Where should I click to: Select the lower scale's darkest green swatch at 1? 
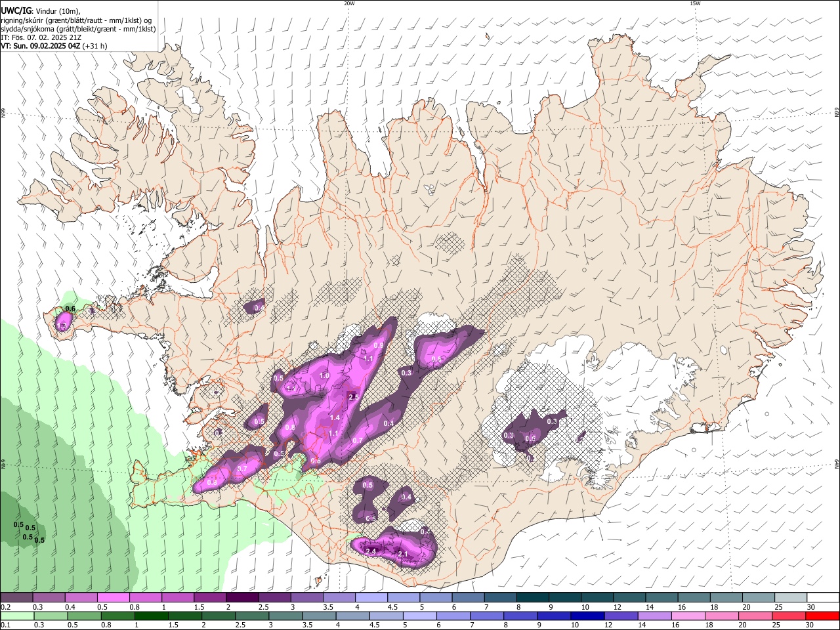tap(151, 616)
